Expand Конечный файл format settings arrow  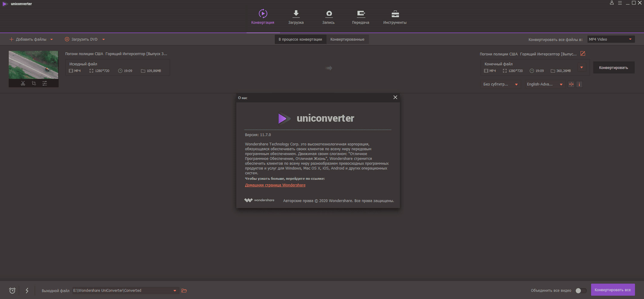(x=581, y=67)
